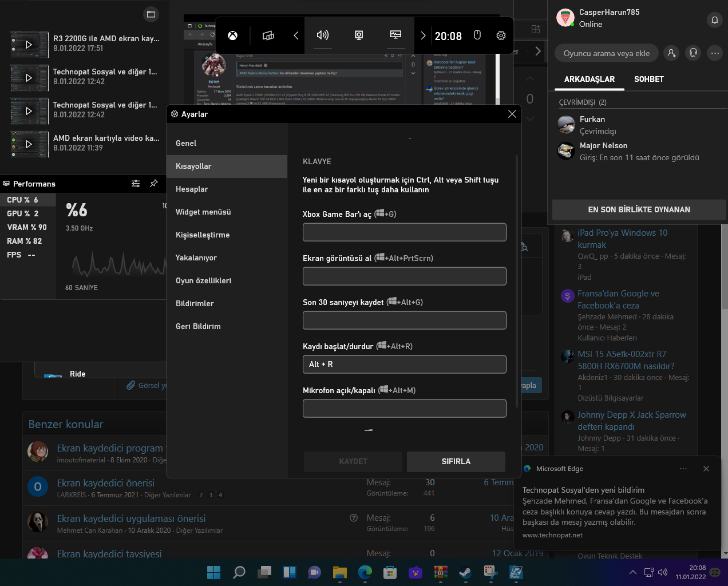Open the Genel settings section
This screenshot has height=586, width=728.
tap(227, 143)
